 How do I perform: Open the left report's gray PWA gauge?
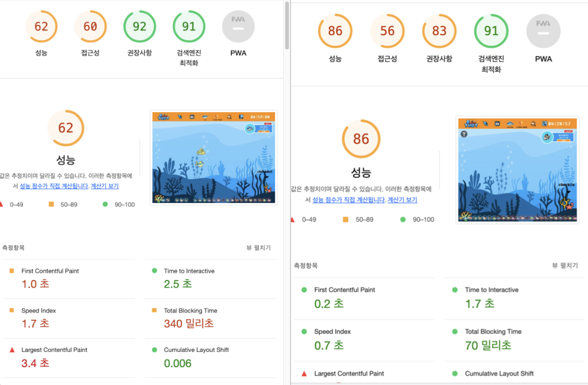coord(238,27)
